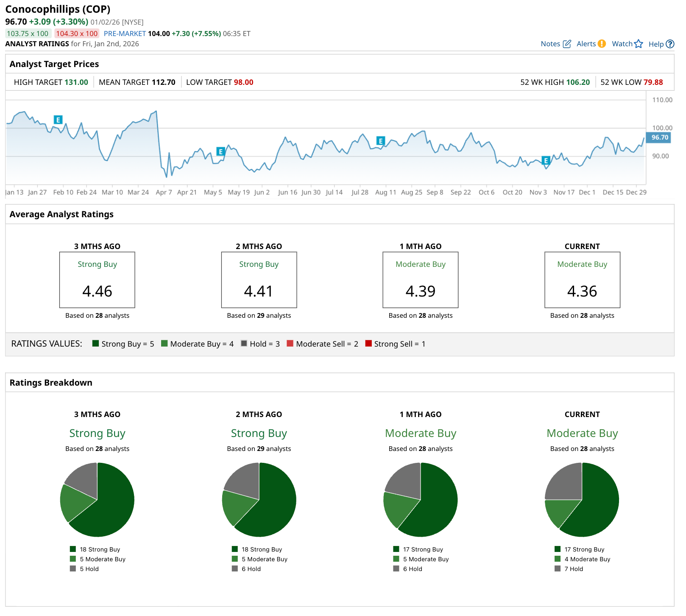Click the Hold gray swatch in Ratings Values

pyautogui.click(x=244, y=344)
